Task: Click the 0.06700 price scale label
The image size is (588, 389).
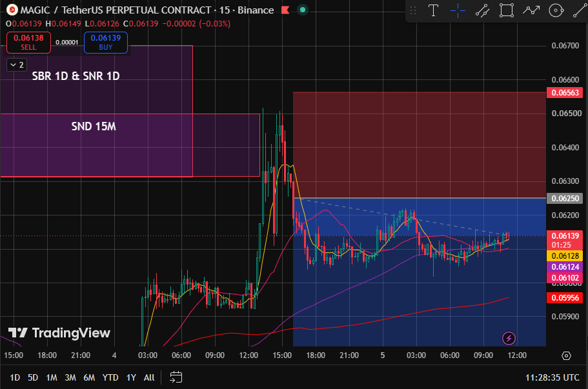Action: pyautogui.click(x=565, y=46)
